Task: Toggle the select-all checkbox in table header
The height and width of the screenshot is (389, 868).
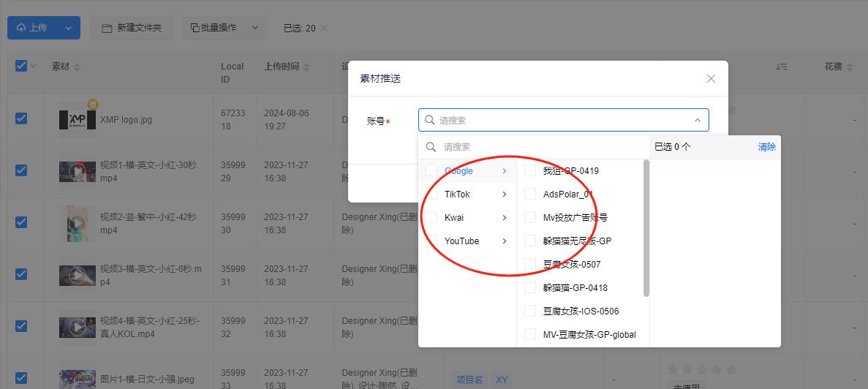Action: point(21,67)
